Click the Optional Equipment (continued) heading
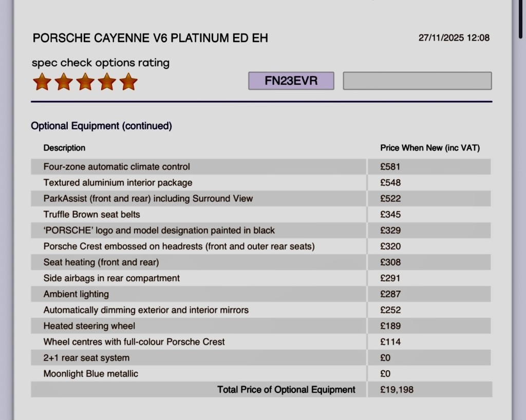 coord(101,126)
